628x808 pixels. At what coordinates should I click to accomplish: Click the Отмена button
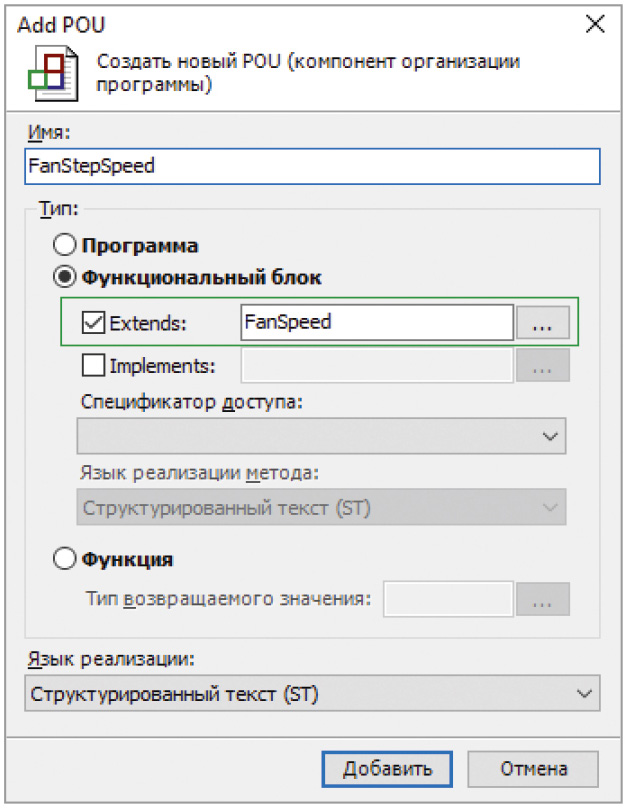(x=533, y=769)
